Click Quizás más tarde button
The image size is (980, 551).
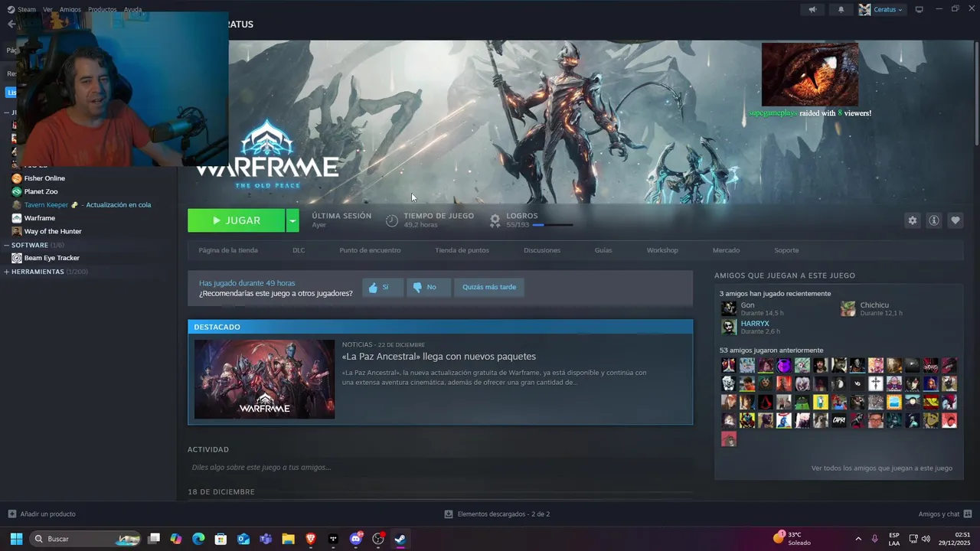[x=489, y=287]
